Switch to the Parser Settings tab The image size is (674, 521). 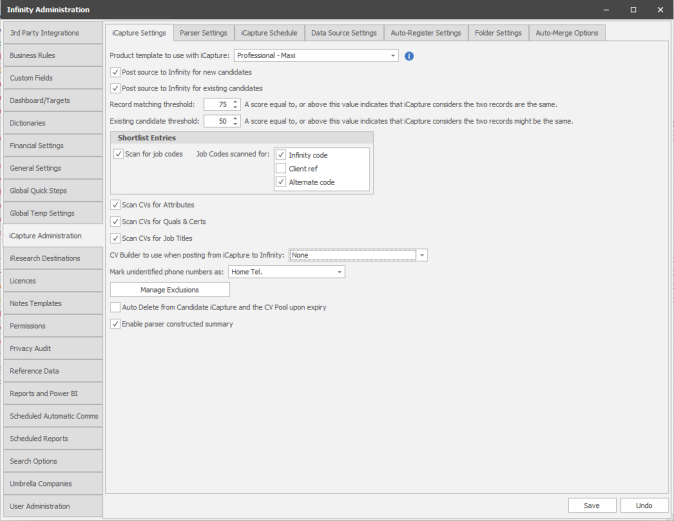(x=203, y=33)
